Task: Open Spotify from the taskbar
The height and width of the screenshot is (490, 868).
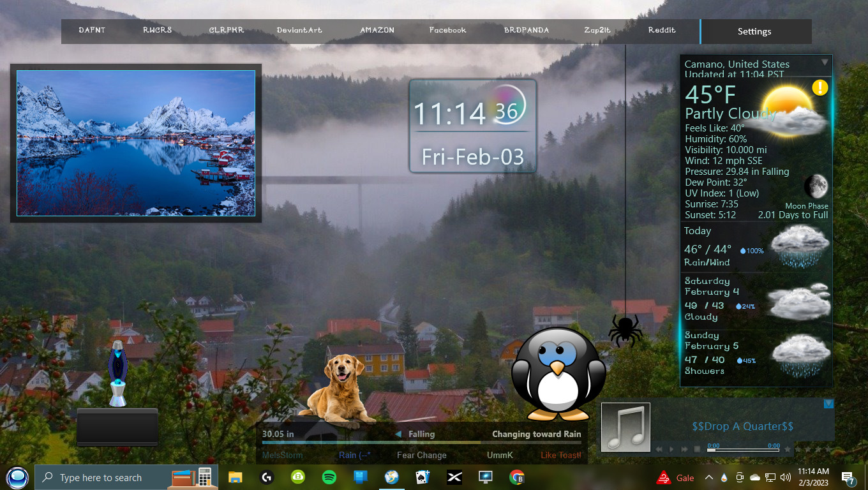Action: (x=329, y=477)
